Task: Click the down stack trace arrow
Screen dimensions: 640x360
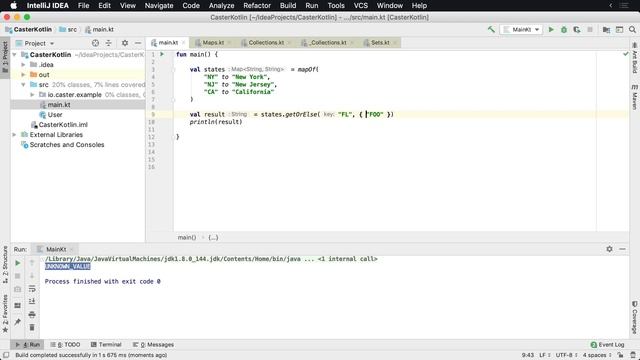Action: [32, 276]
